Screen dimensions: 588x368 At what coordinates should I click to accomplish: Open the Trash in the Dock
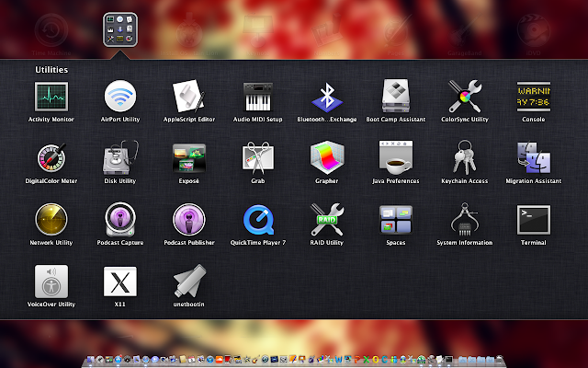point(499,360)
